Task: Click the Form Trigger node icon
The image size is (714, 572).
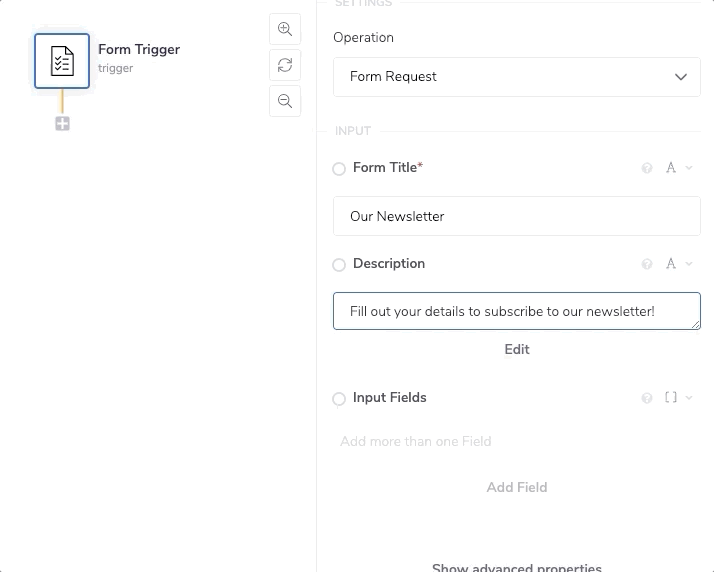Action: (62, 61)
